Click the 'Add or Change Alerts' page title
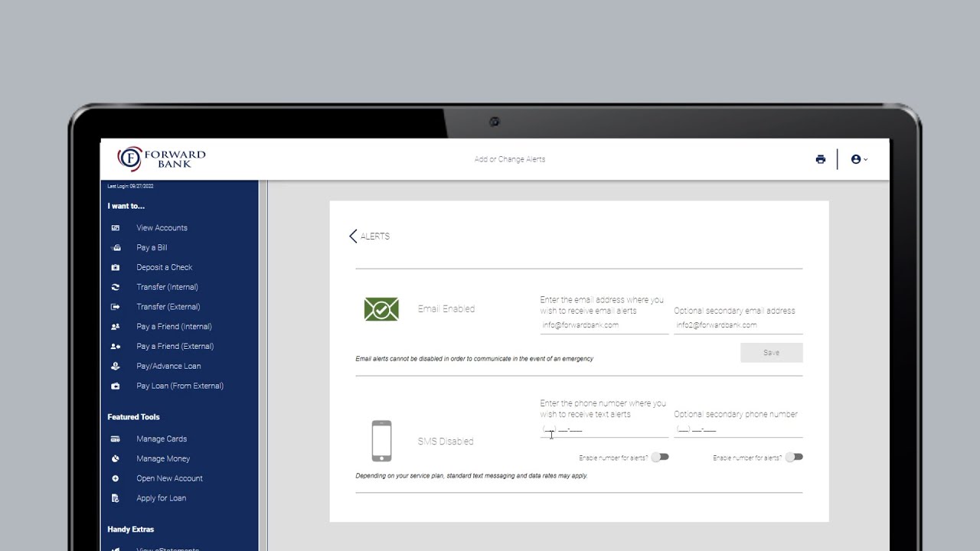This screenshot has width=980, height=551. click(x=510, y=159)
